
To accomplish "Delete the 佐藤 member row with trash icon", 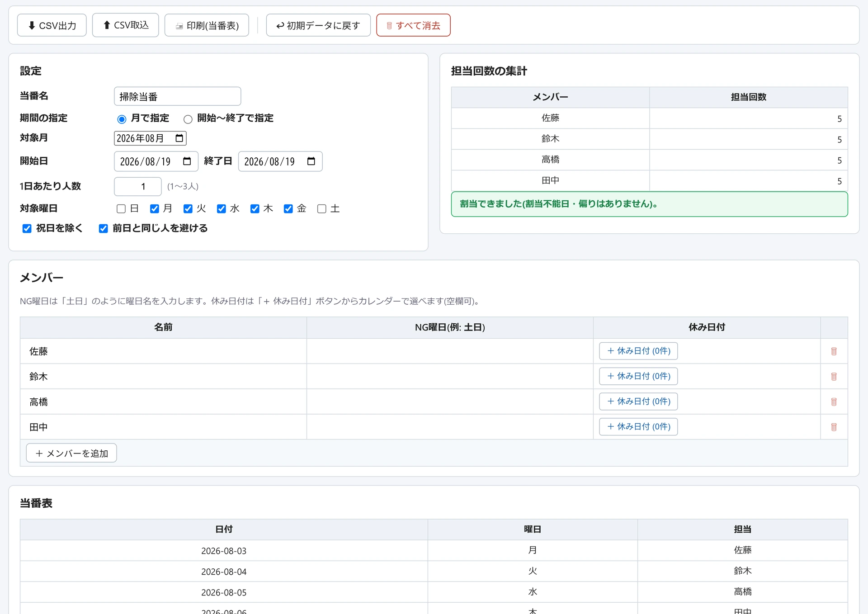I will point(834,351).
